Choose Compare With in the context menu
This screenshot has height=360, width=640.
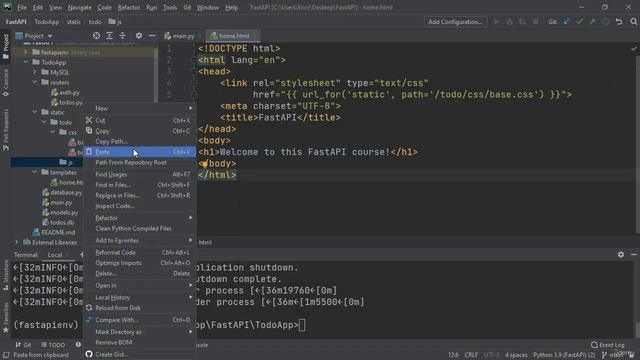pyautogui.click(x=140, y=320)
